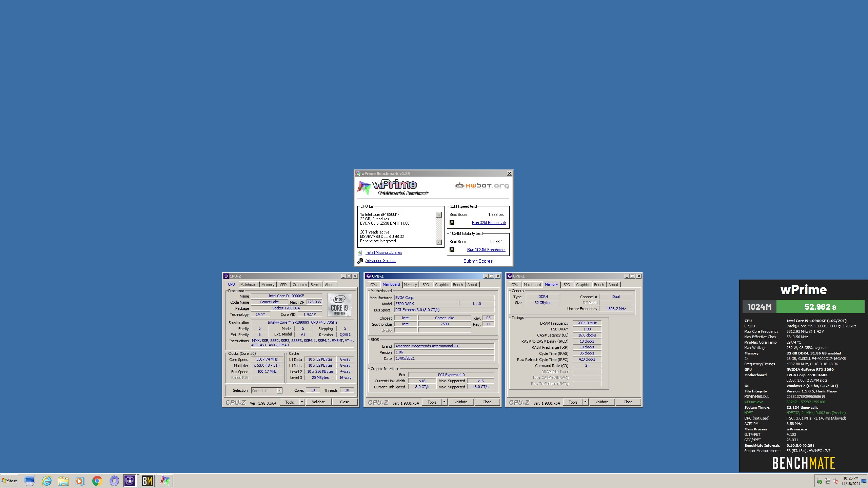Screen dimensions: 868x488
Task: Click the Windows Start button
Action: point(9,481)
